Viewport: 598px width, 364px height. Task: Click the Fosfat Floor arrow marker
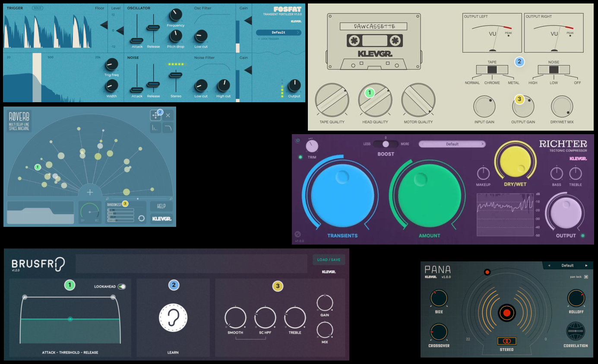pyautogui.click(x=104, y=25)
